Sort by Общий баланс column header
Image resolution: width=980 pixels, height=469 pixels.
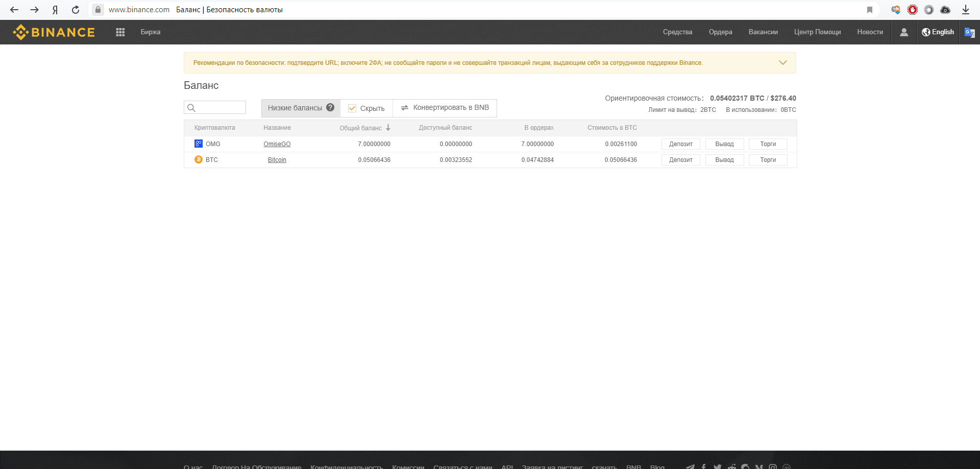tap(360, 128)
